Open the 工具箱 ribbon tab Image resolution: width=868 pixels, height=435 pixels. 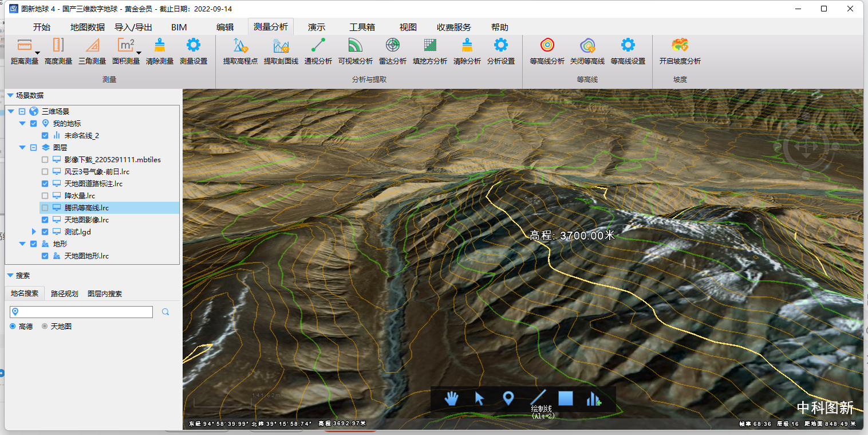tap(362, 27)
